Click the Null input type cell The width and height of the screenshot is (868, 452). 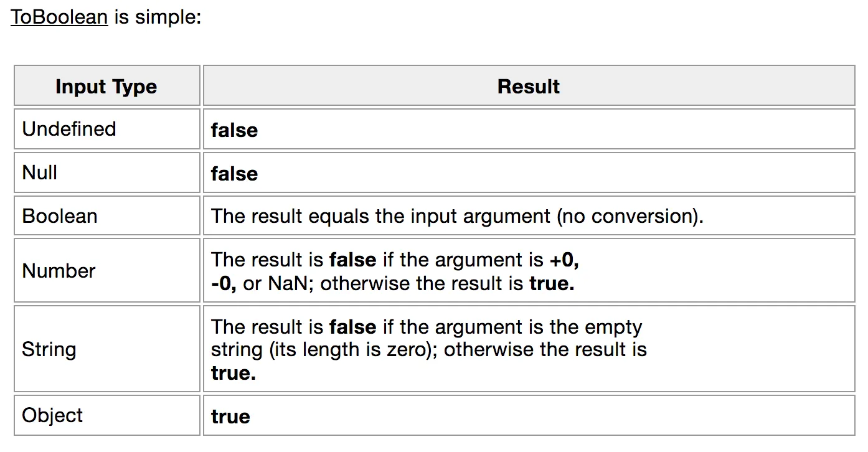[106, 172]
